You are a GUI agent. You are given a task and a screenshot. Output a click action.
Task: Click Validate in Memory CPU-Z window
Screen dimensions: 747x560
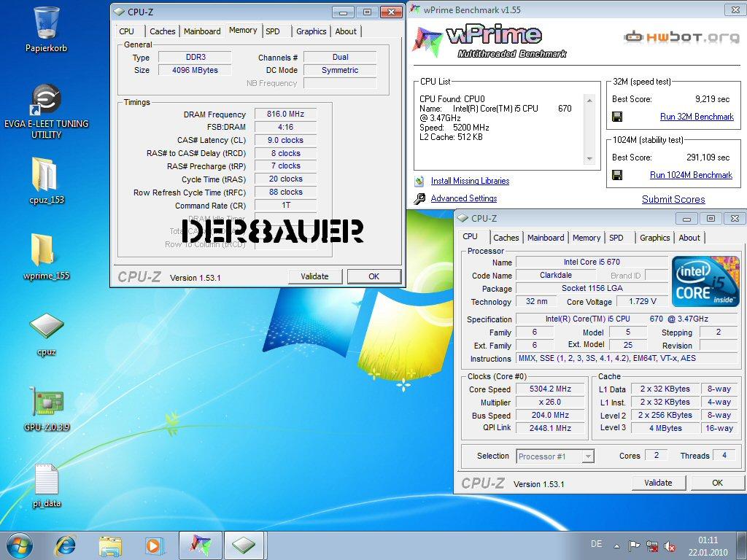coord(314,276)
